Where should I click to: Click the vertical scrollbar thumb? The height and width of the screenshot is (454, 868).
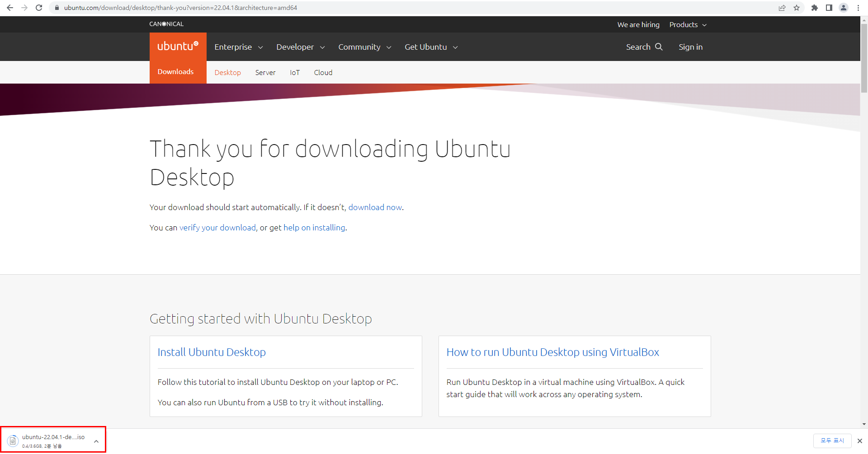point(864,58)
